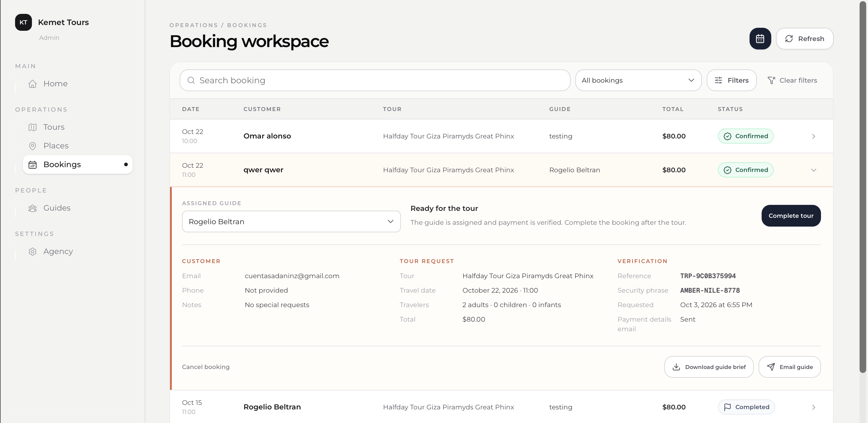Image resolution: width=868 pixels, height=423 pixels.
Task: Click the Places pin icon in sidebar
Action: click(32, 146)
